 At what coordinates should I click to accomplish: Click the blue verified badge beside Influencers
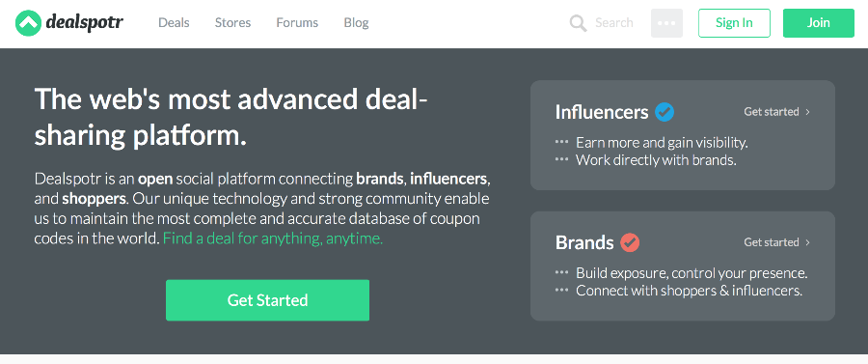tap(665, 112)
